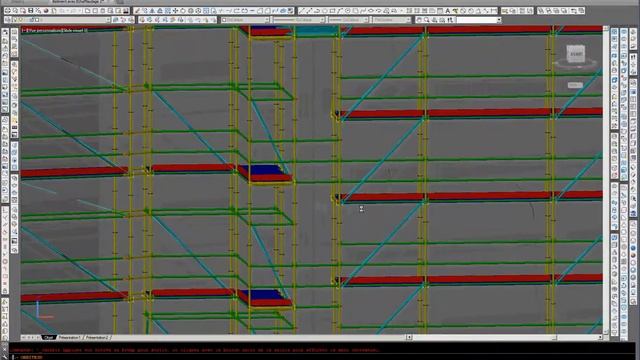Open the Vue personnalisée view menu
This screenshot has width=640, height=360.
pyautogui.click(x=44, y=31)
